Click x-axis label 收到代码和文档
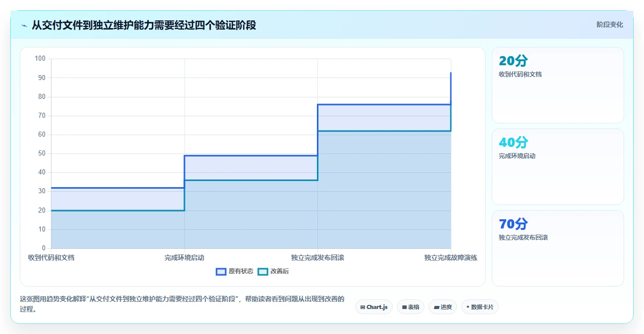Viewport: 644px width, 334px height. 51,258
